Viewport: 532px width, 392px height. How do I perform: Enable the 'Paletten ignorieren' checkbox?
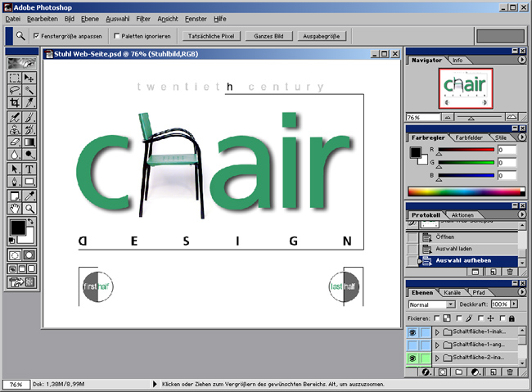pyautogui.click(x=118, y=36)
